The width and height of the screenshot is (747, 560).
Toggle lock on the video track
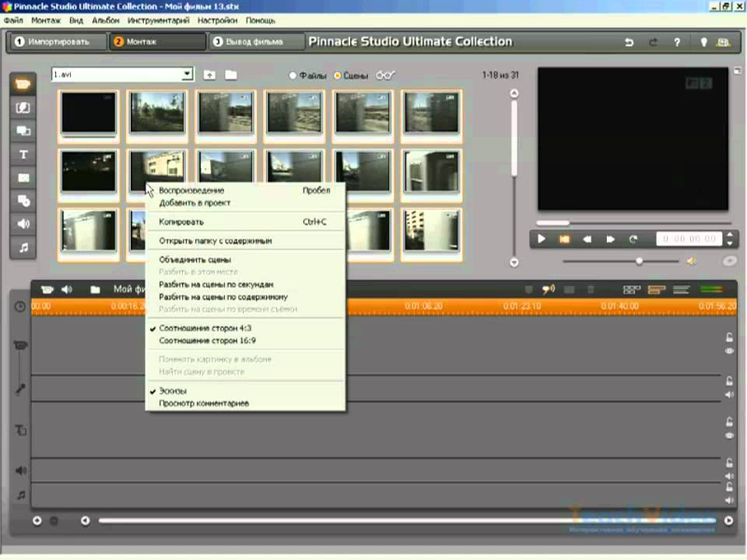729,338
